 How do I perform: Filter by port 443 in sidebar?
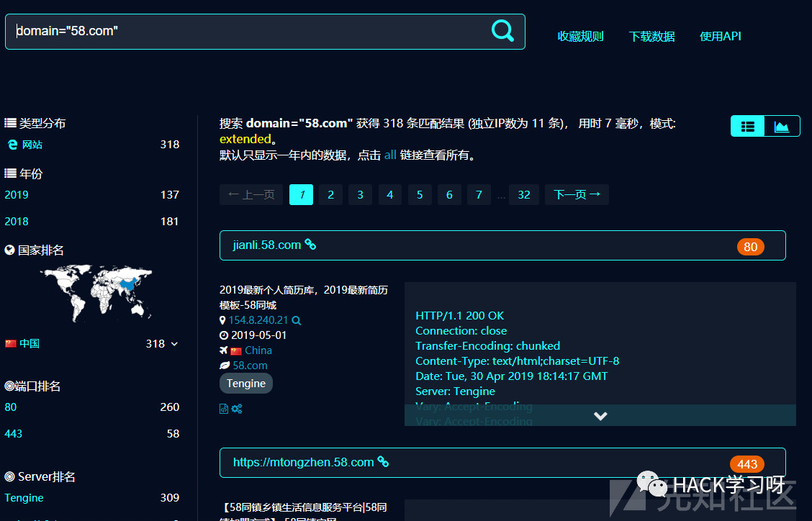(x=14, y=433)
